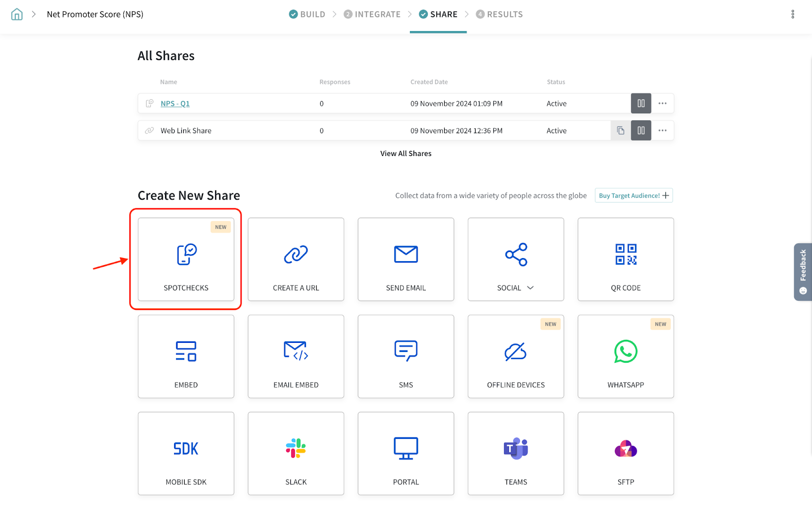
Task: Choose the Send Email share option
Action: click(x=405, y=260)
